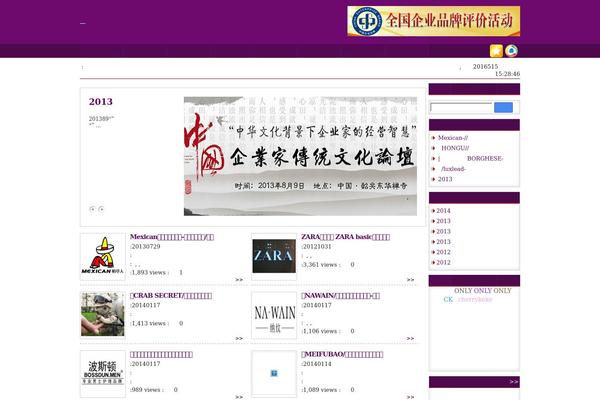
Task: Click more arrows on CRAB SECRET article
Action: point(239,338)
